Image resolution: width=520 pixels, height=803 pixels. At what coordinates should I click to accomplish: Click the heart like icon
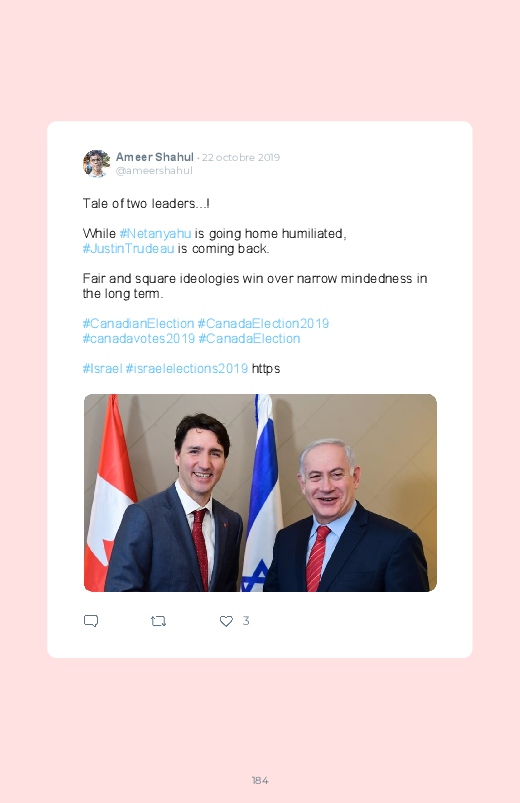[226, 621]
